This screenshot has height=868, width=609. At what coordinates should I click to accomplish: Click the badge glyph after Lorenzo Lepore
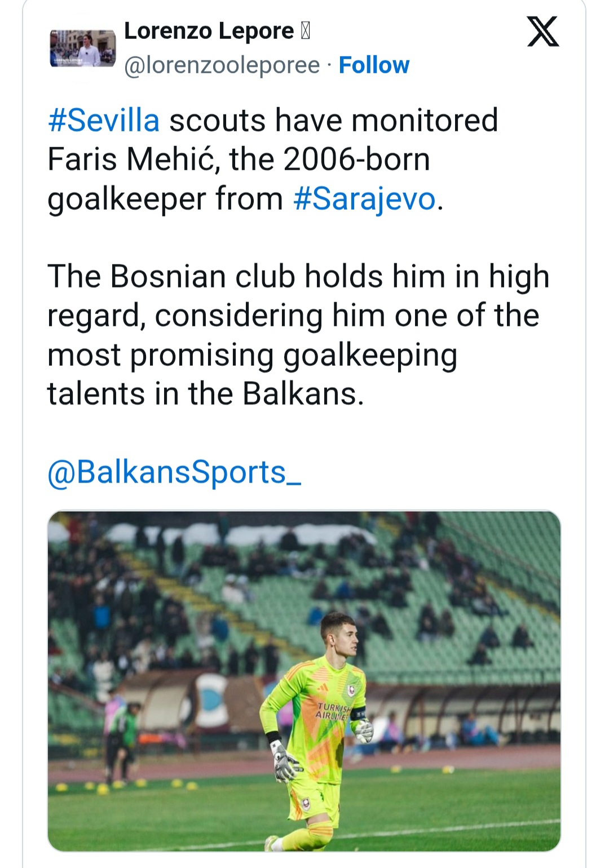(305, 32)
